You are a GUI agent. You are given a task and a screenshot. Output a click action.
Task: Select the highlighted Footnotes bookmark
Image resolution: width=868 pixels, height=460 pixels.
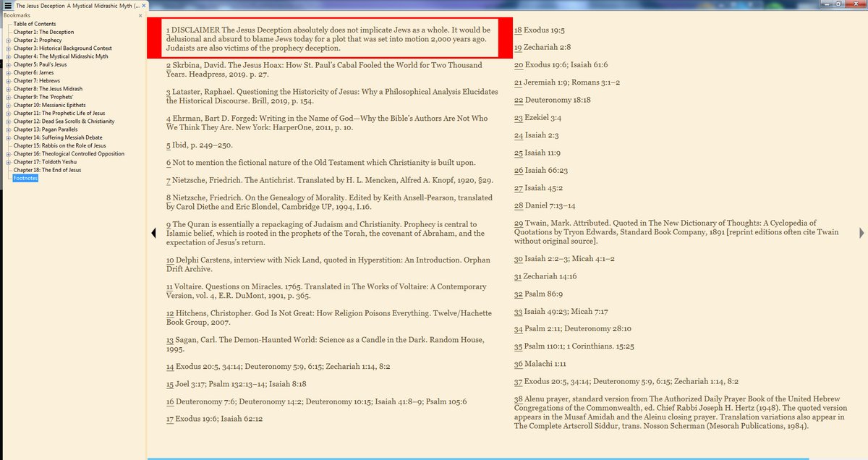click(26, 178)
